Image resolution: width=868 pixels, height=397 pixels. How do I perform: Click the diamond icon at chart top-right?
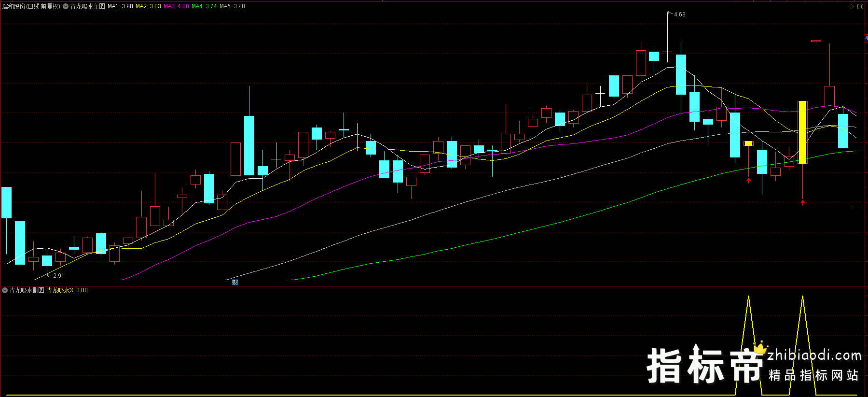click(852, 7)
